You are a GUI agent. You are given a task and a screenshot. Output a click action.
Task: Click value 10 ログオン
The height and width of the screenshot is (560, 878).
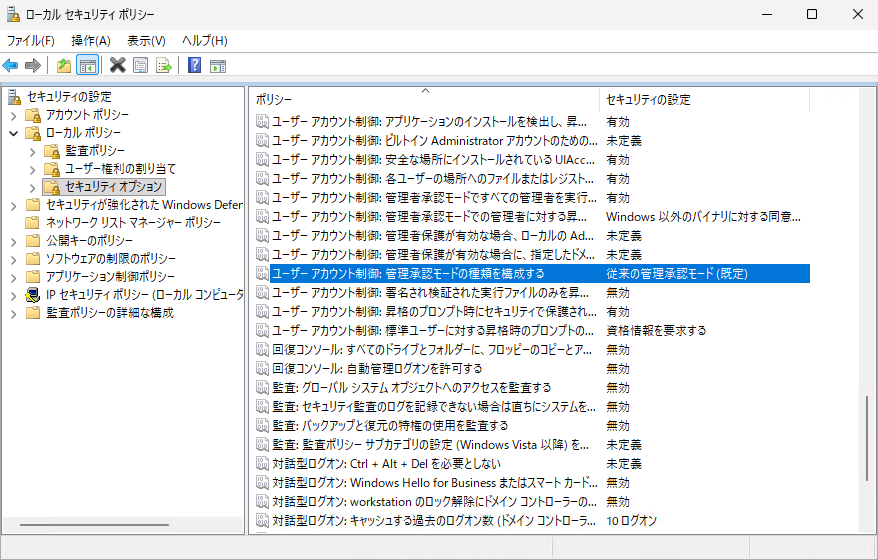[632, 521]
